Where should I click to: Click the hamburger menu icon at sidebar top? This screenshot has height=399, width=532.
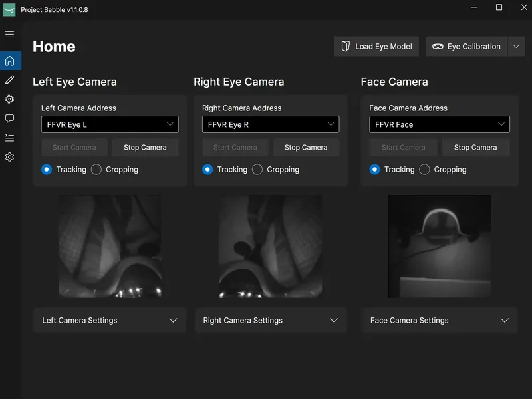(9, 34)
